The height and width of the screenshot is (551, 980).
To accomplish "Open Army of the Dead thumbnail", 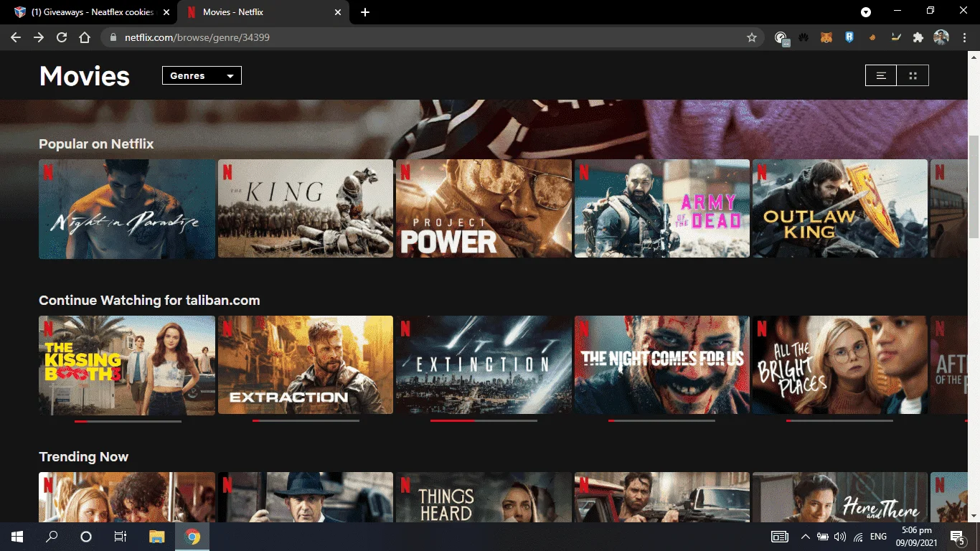I will click(x=662, y=209).
